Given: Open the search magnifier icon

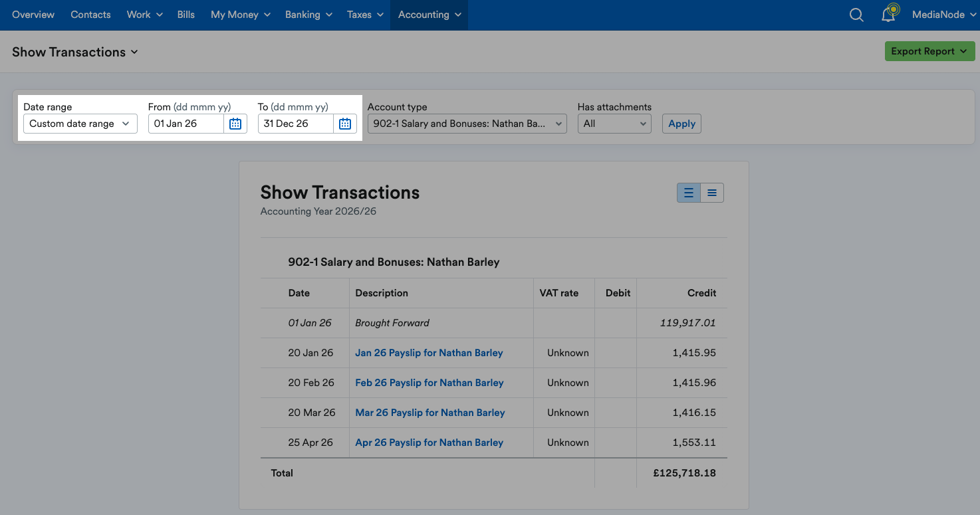Looking at the screenshot, I should pyautogui.click(x=856, y=15).
